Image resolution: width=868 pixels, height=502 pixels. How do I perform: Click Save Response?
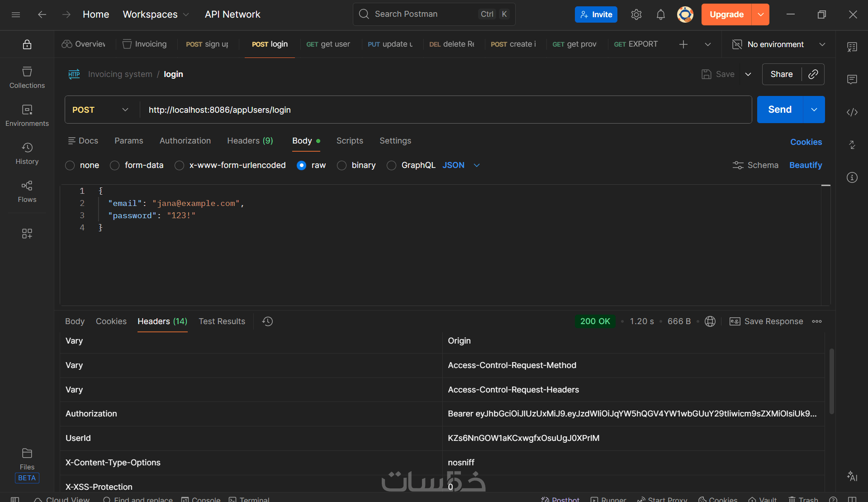(766, 321)
